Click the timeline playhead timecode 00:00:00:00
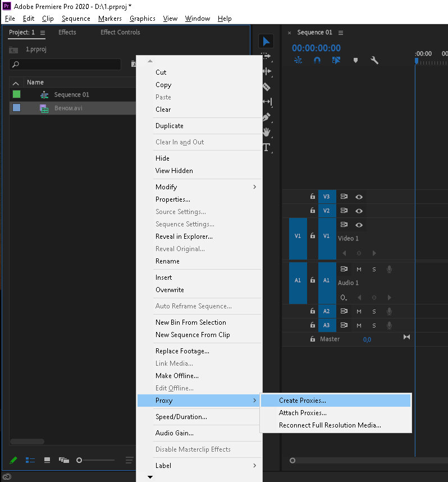Image resolution: width=448 pixels, height=482 pixels. (x=316, y=48)
